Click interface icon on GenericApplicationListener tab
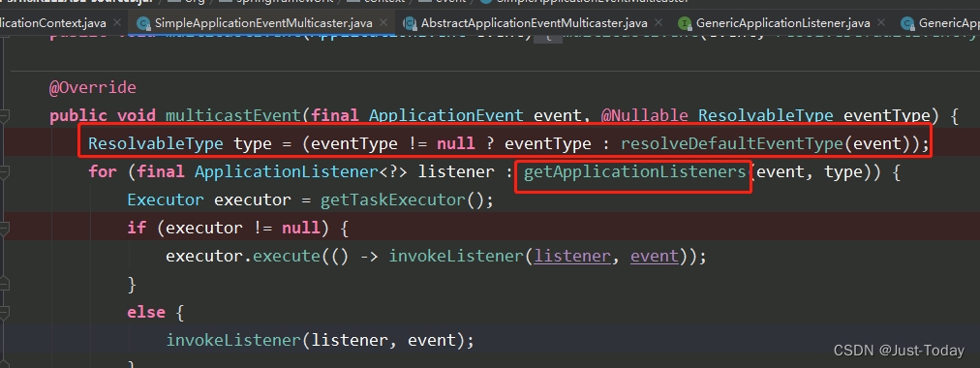This screenshot has height=368, width=980. coord(686,24)
